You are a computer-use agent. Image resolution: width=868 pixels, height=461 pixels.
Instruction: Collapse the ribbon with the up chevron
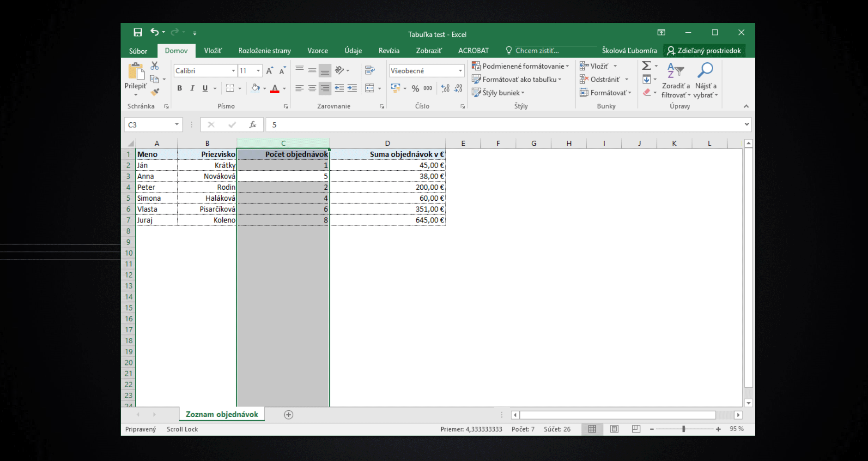click(746, 107)
